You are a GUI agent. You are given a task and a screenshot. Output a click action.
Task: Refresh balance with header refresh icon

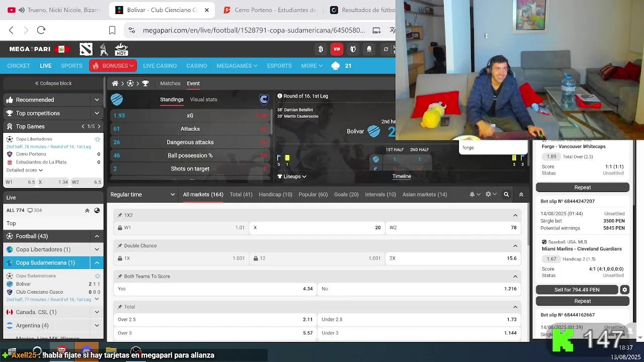tap(386, 49)
